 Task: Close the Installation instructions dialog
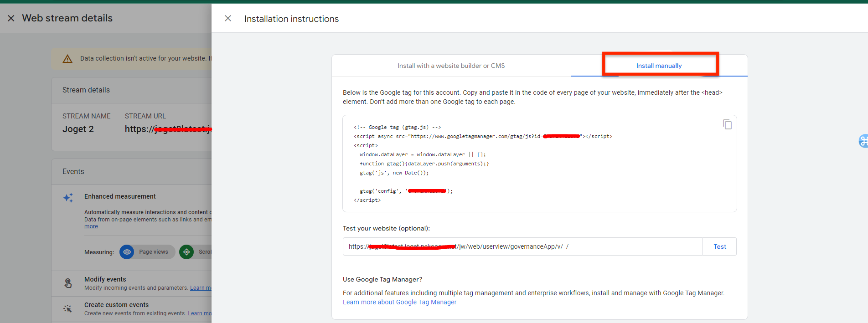point(228,18)
